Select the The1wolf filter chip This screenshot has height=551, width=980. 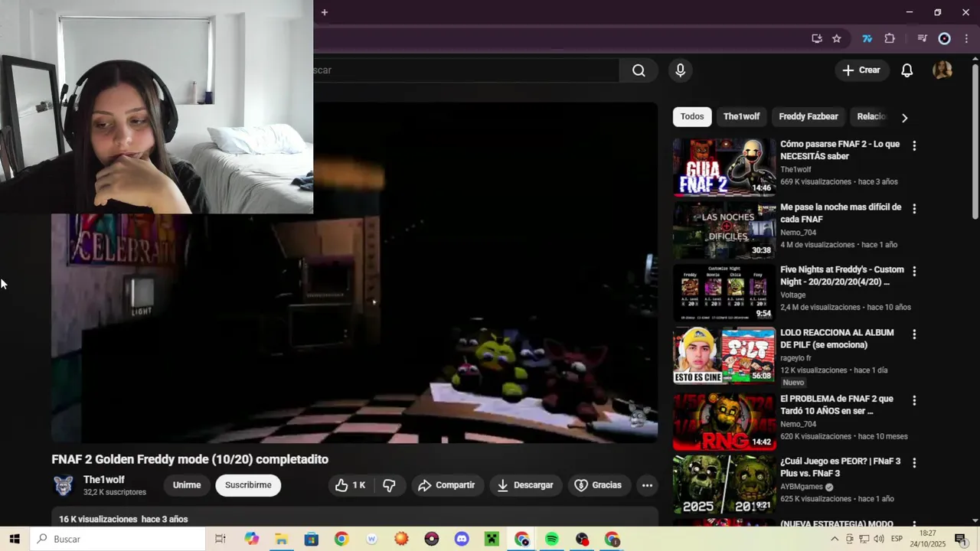tap(741, 116)
